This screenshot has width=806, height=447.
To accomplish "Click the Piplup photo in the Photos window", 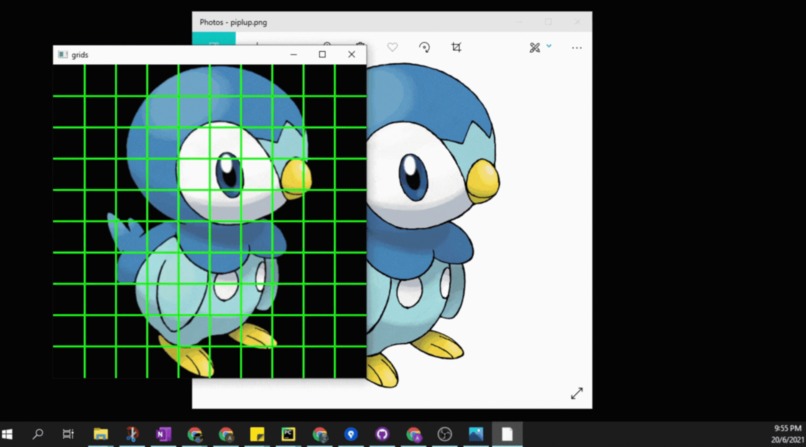I will 433,225.
